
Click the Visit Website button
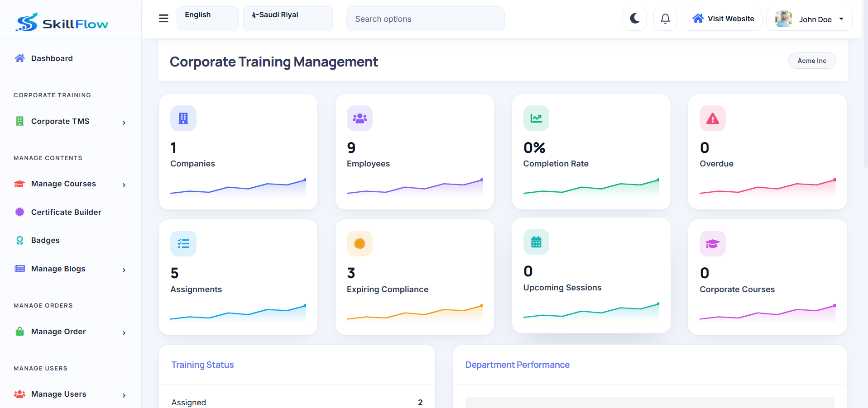point(723,19)
